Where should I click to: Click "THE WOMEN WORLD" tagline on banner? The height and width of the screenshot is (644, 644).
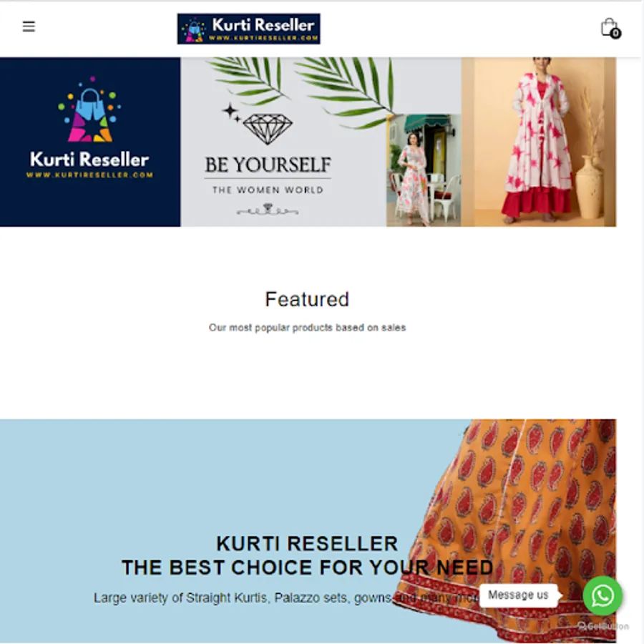tap(268, 190)
